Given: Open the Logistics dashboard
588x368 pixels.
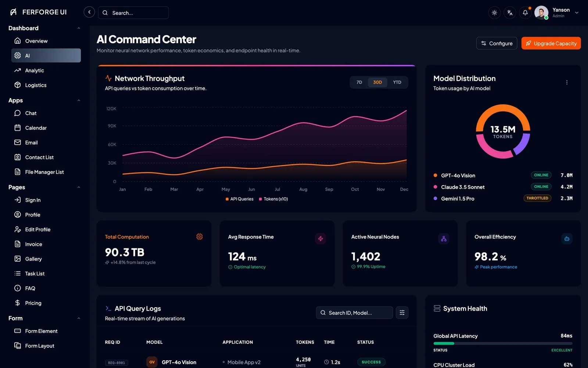Looking at the screenshot, I should tap(46, 85).
